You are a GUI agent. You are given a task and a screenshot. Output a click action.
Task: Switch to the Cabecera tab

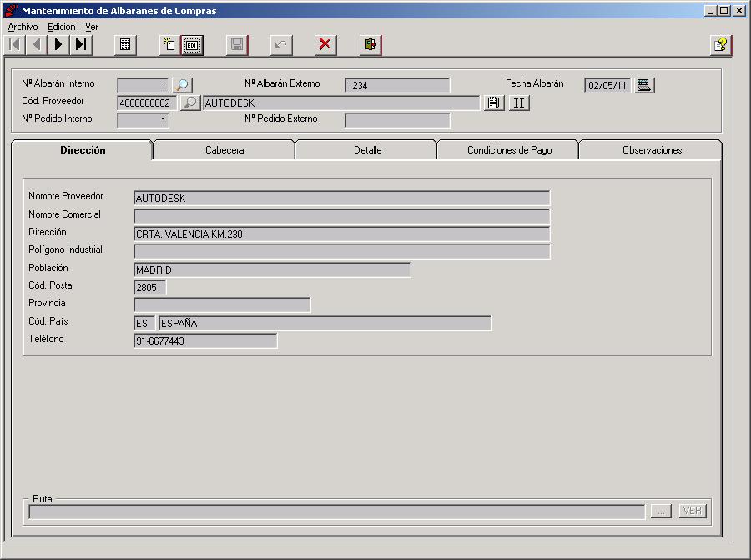pos(224,150)
